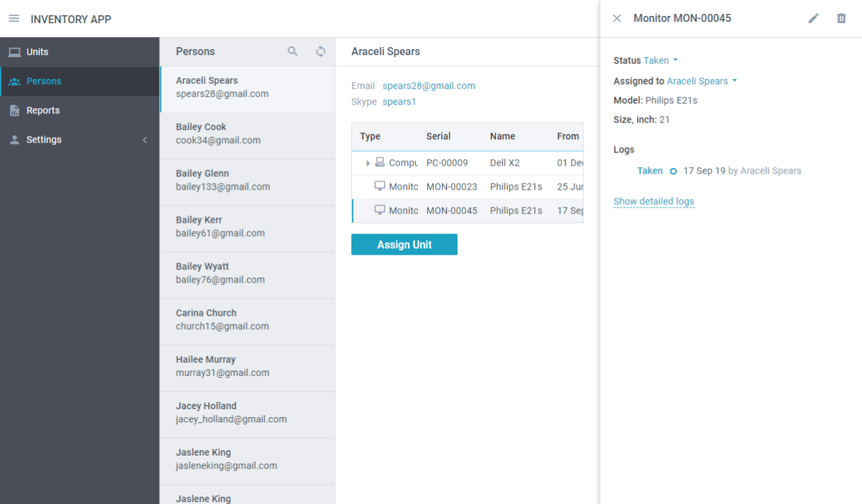Screen dimensions: 862x504
Task: Click computer icon in PC-00009 row
Action: pos(380,162)
